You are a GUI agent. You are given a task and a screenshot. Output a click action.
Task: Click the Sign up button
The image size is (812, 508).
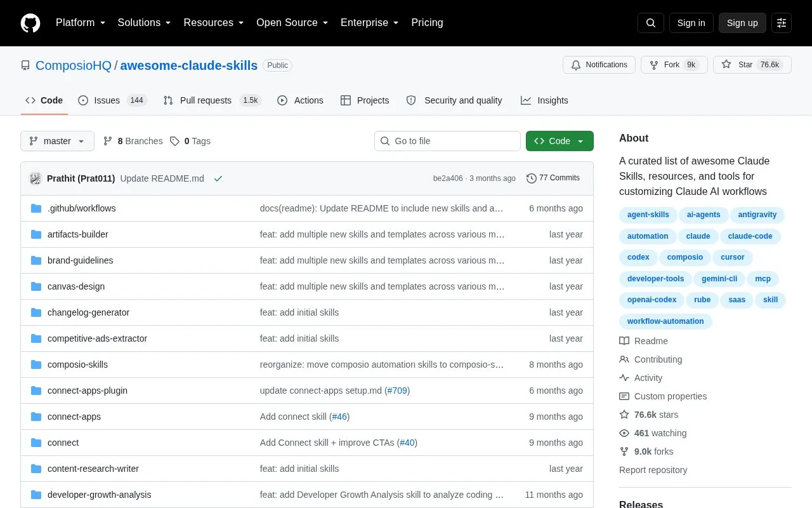click(x=742, y=23)
